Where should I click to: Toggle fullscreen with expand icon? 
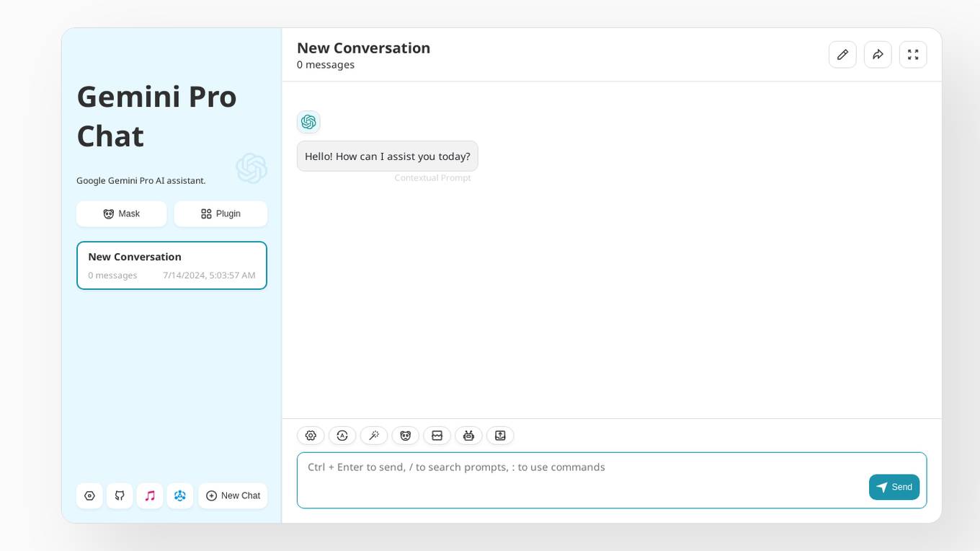[x=913, y=55]
